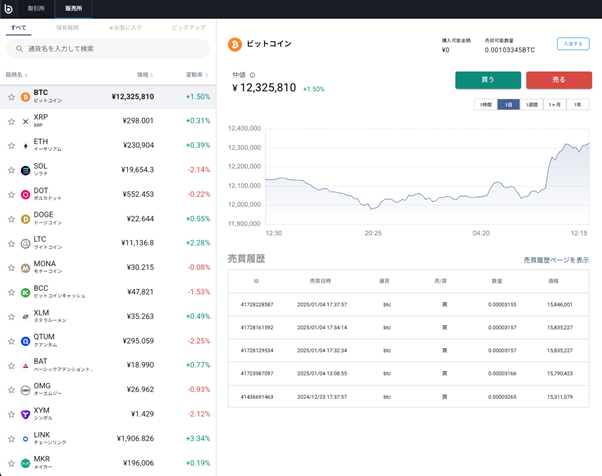The height and width of the screenshot is (476, 602).
Task: Sort list by 変動率 column header
Action: point(196,75)
